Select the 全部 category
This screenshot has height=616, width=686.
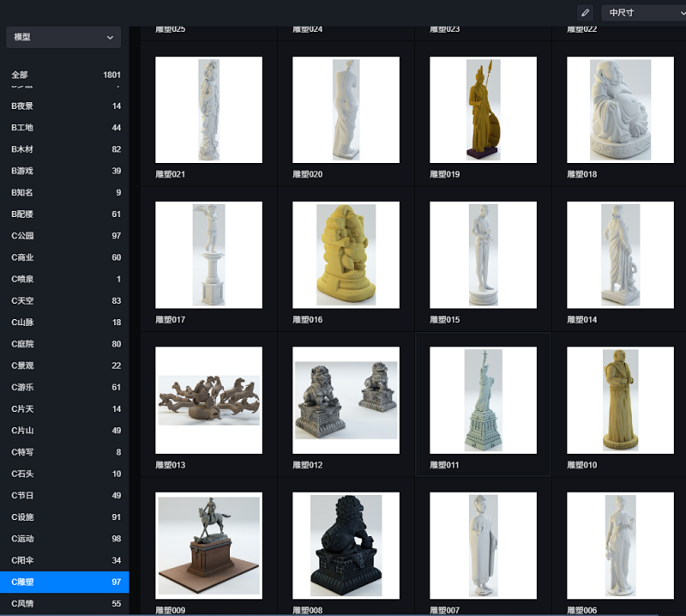pyautogui.click(x=65, y=75)
